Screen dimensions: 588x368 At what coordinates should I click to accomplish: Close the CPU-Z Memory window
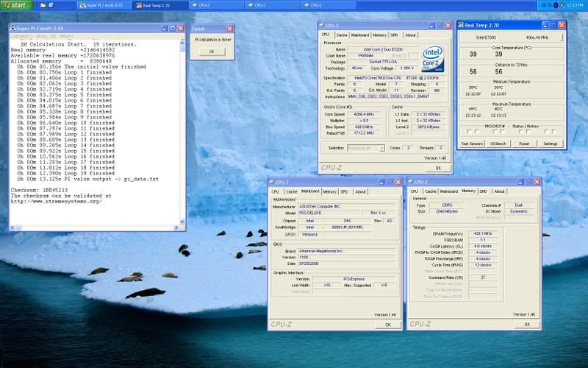point(537,182)
